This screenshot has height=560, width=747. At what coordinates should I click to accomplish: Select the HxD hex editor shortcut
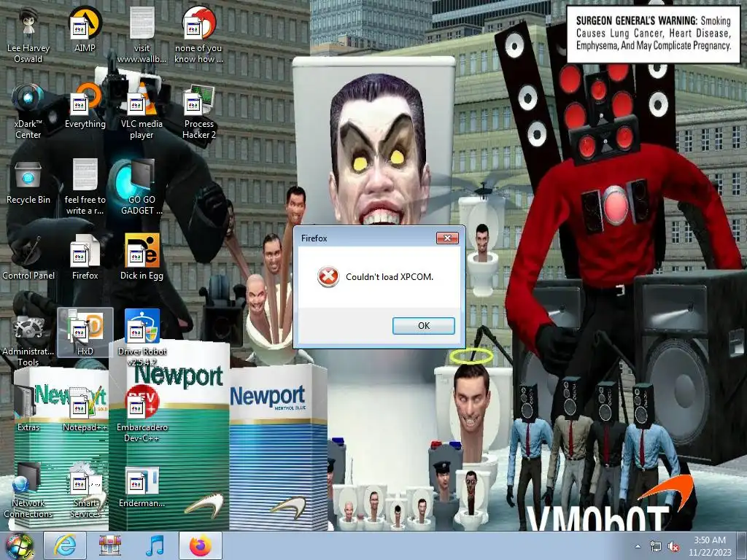coord(85,332)
